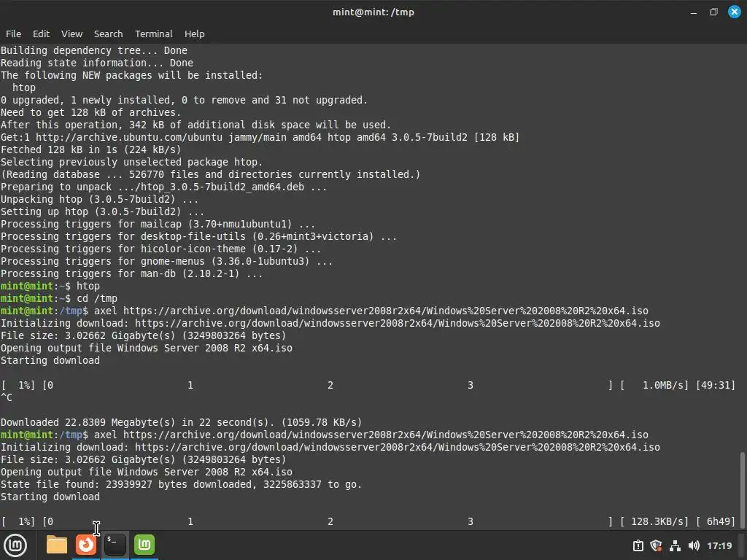
Task: Open the Firefox browser from panel
Action: 86,545
